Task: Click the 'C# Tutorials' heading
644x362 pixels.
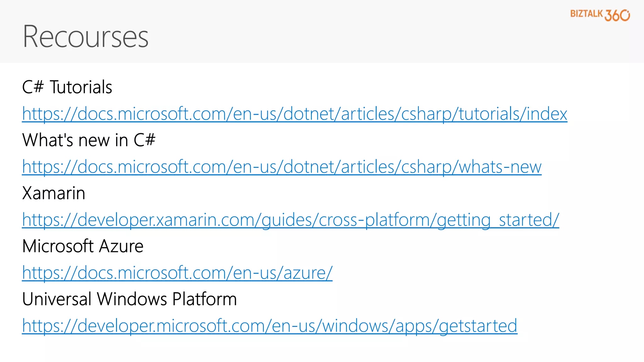Action: click(67, 87)
